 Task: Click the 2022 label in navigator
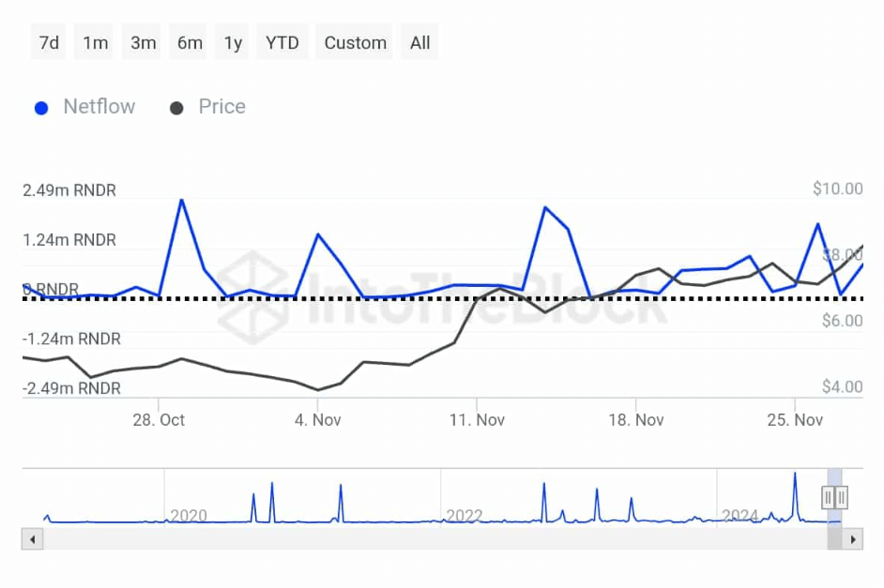(464, 516)
